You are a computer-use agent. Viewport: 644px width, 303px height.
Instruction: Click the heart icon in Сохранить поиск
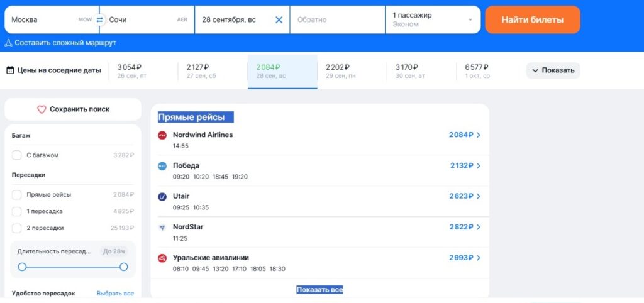pos(42,109)
